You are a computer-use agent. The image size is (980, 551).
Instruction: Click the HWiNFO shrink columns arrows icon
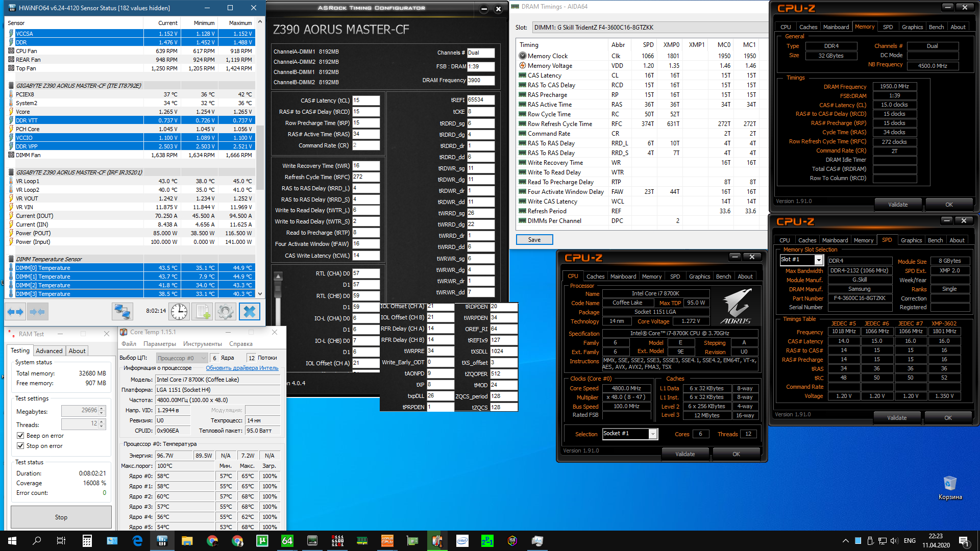(37, 311)
